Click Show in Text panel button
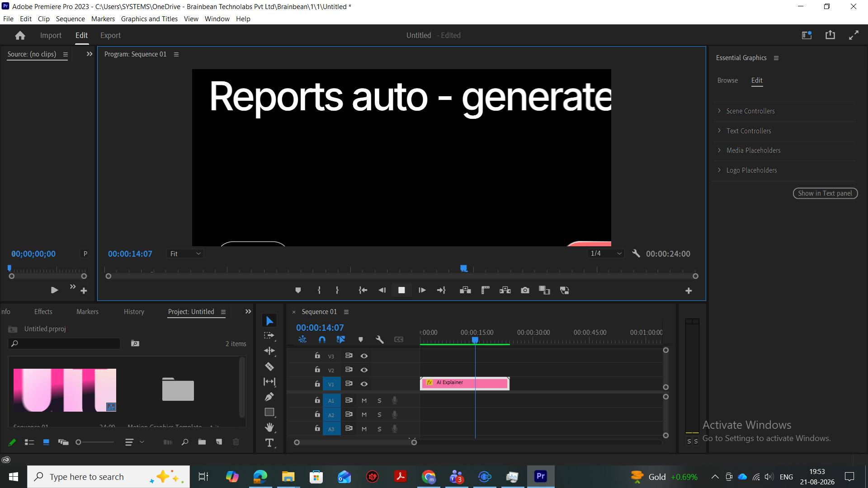Image resolution: width=868 pixels, height=488 pixels. (x=825, y=193)
